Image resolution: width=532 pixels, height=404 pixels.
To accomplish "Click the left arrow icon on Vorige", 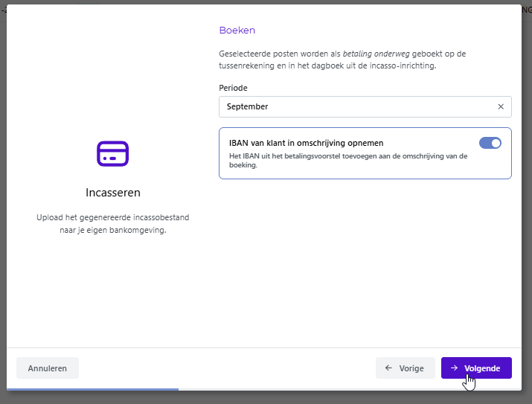I will 388,368.
